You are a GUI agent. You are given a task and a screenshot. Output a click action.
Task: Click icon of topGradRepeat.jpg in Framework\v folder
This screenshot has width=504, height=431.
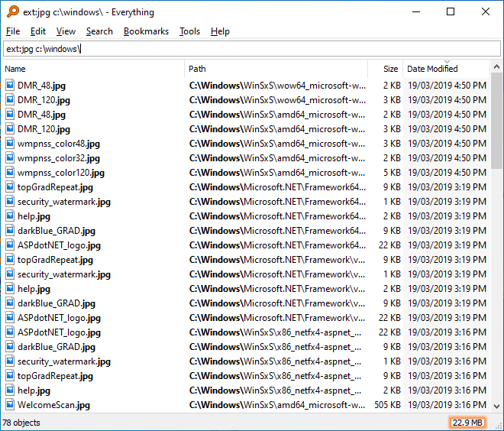point(10,260)
